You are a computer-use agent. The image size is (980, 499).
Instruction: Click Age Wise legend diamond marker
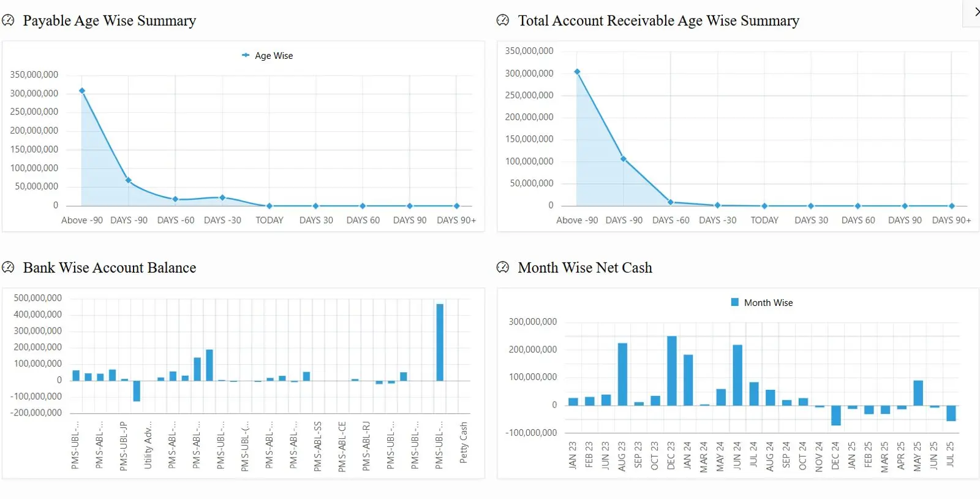(246, 55)
